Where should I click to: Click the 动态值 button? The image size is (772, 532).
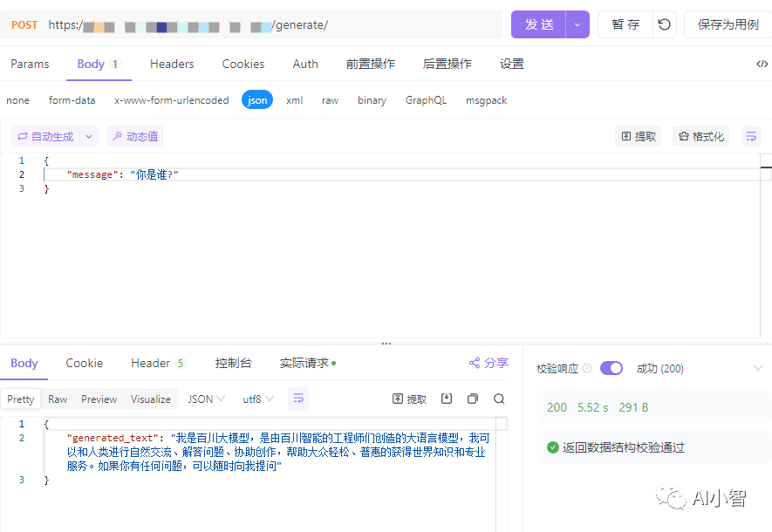pos(135,136)
